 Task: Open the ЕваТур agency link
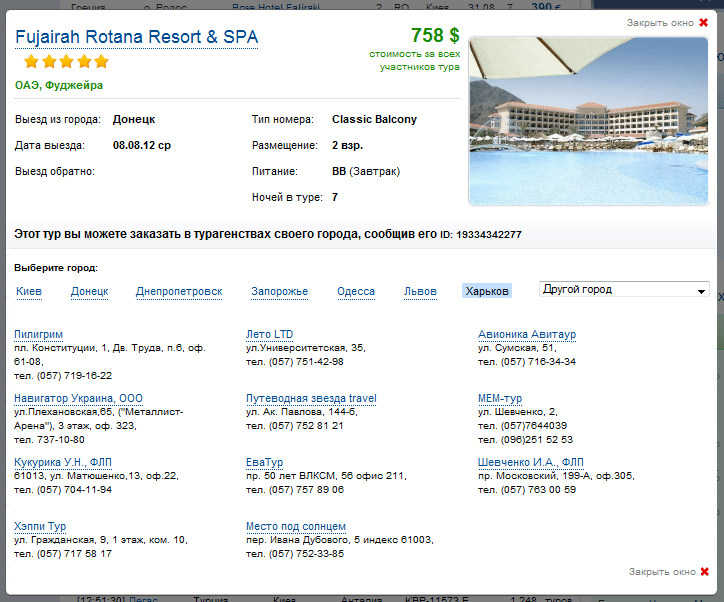265,462
